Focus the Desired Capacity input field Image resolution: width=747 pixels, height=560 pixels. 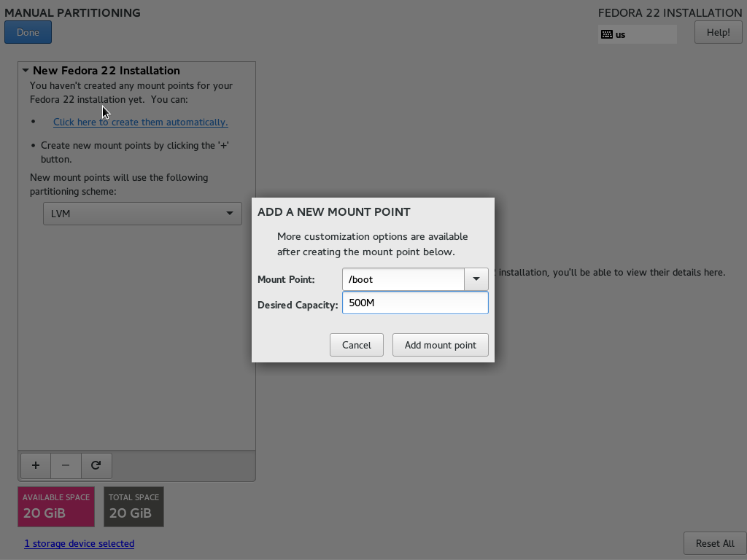[x=414, y=303]
